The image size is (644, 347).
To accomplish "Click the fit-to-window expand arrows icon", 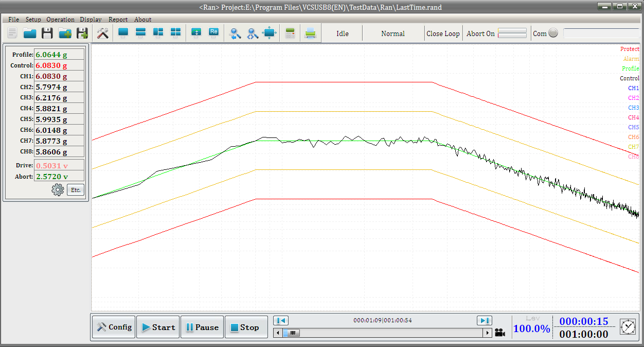I will 270,33.
